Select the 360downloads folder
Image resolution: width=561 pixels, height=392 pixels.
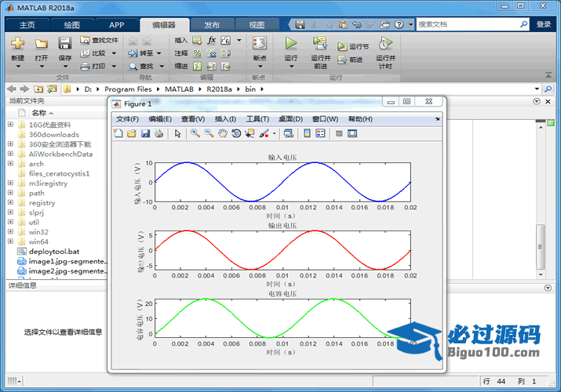[x=53, y=134]
